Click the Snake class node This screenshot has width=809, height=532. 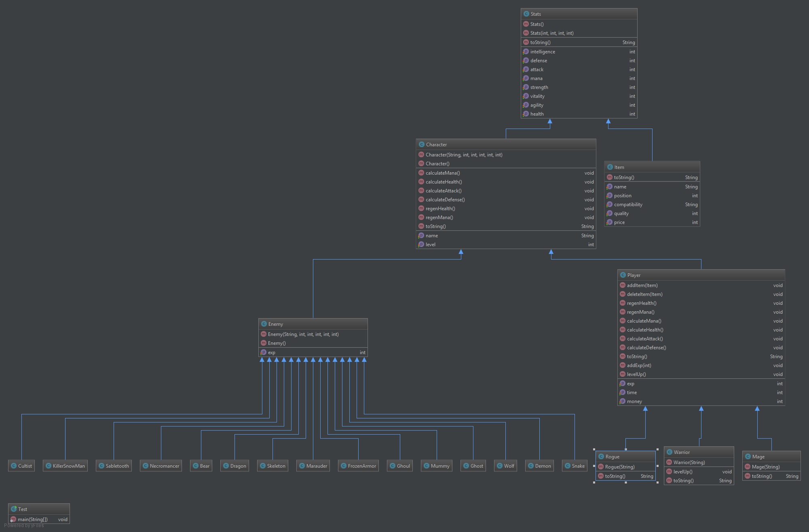coord(575,466)
